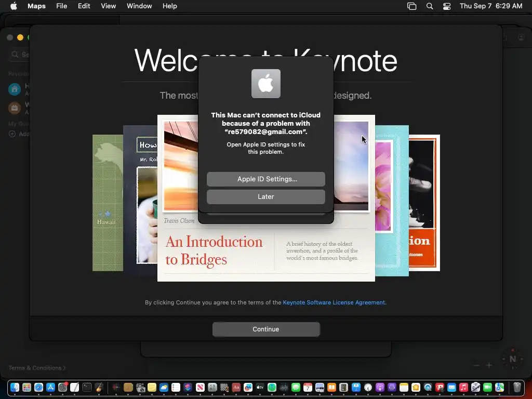Open Chess from the Dock
532x399 pixels.
coord(224,387)
